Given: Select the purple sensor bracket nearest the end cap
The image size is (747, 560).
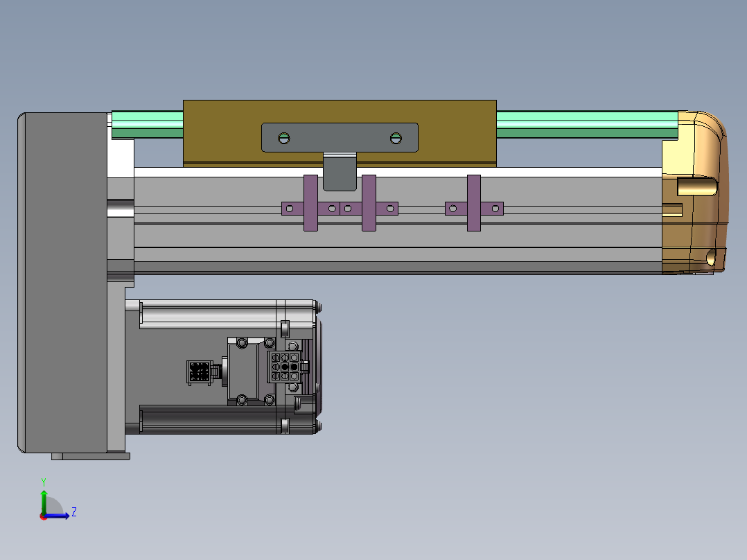Looking at the screenshot, I should coord(474,204).
